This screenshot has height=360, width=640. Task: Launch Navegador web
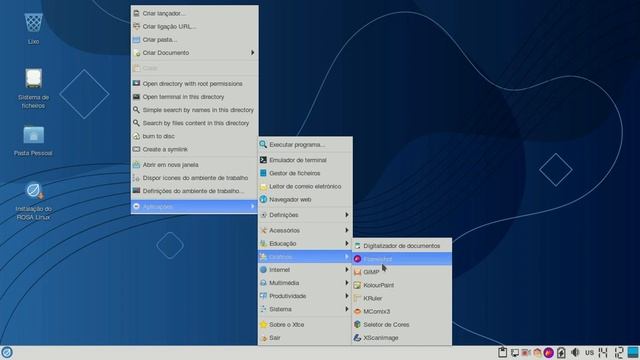point(305,199)
